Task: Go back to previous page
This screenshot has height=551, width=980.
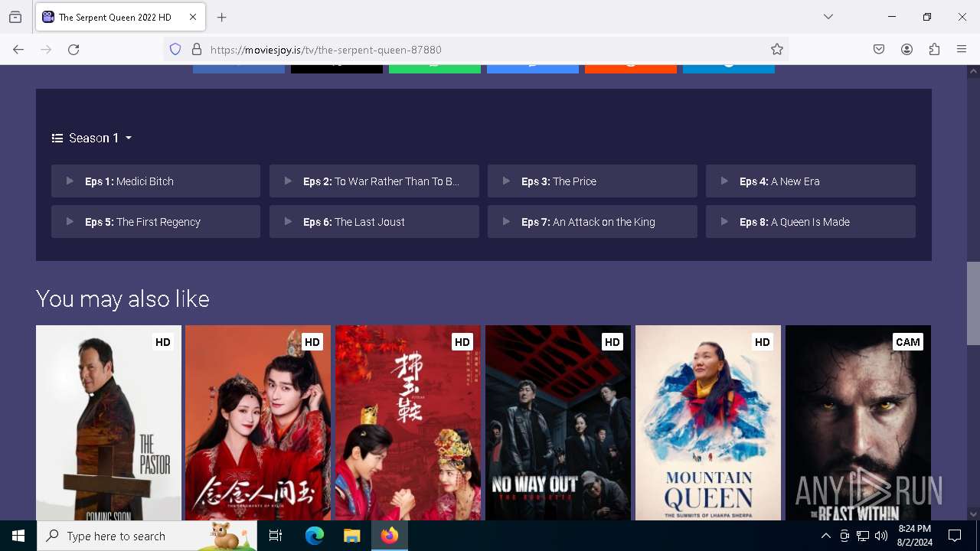Action: click(18, 50)
